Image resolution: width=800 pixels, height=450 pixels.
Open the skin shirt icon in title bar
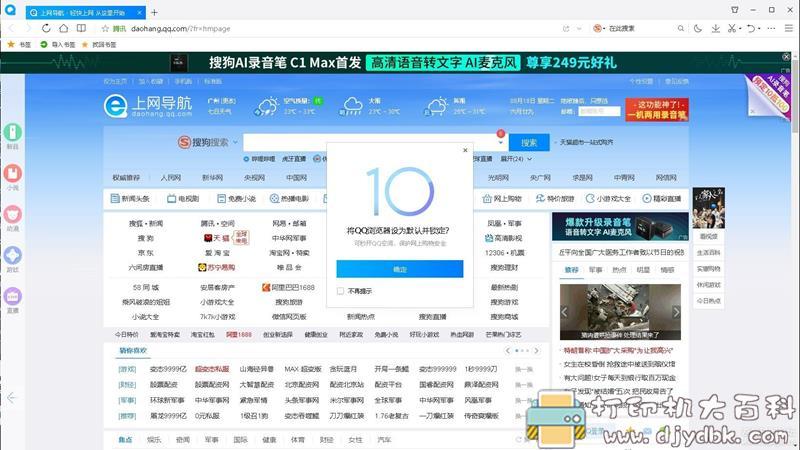click(735, 10)
